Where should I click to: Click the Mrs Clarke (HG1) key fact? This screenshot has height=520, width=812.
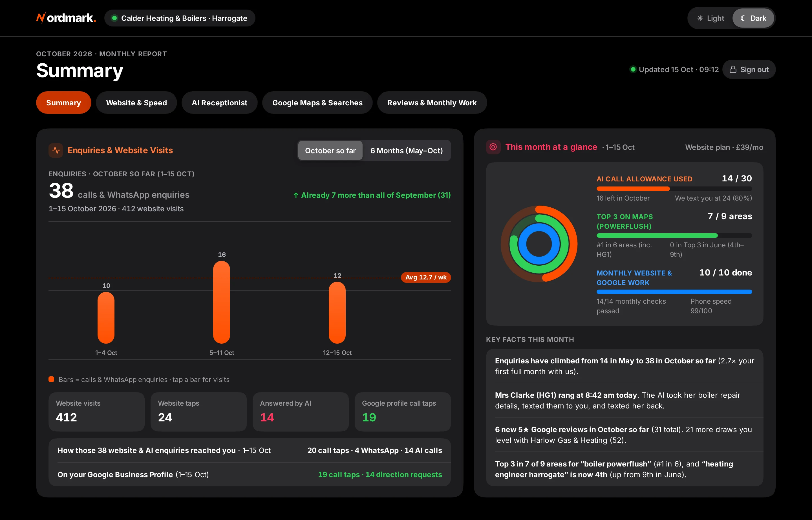[625, 401]
